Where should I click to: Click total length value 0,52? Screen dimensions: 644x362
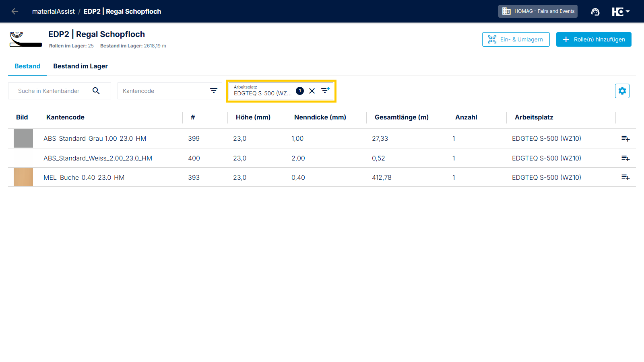point(378,158)
